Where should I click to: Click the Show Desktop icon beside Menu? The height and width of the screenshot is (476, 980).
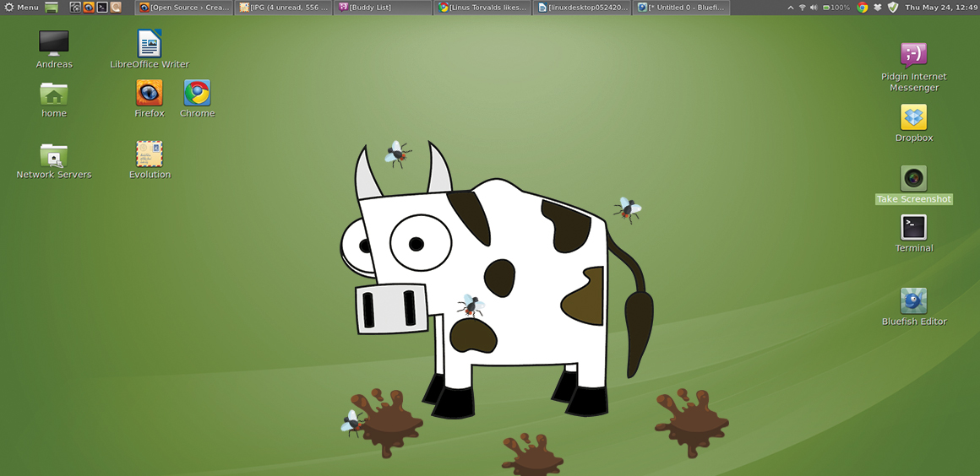[52, 8]
